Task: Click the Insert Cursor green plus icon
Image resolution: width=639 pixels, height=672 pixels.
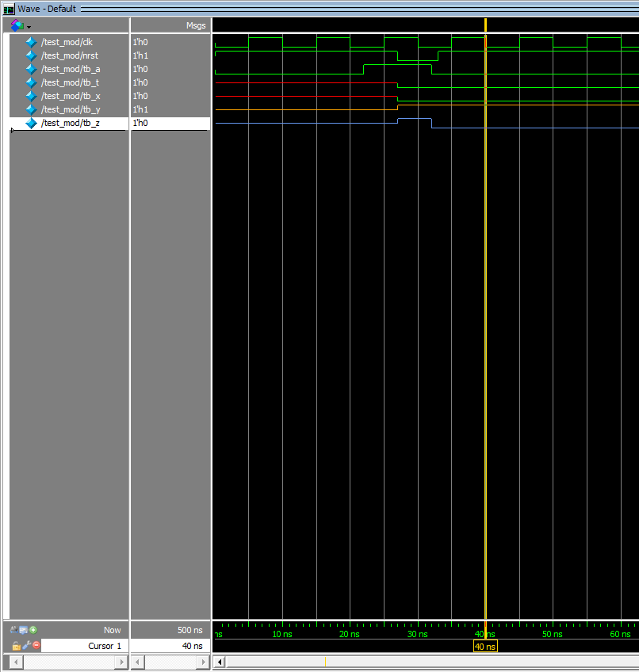Action: click(x=33, y=629)
